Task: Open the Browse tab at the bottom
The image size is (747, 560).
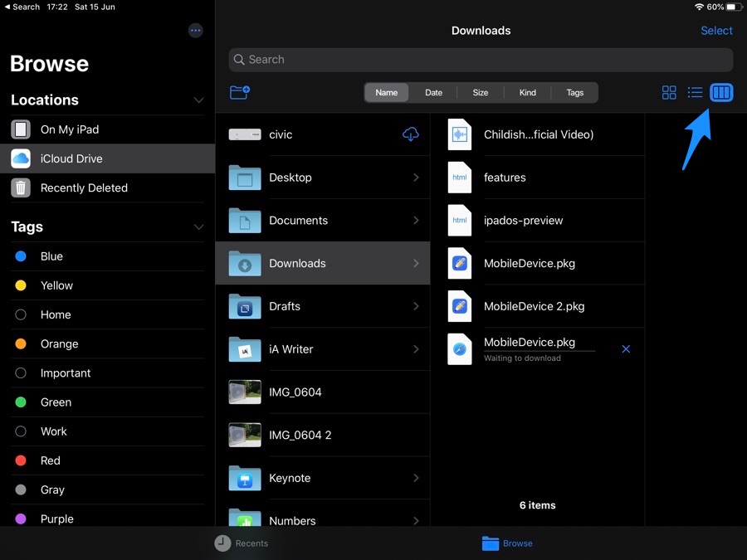Action: [507, 543]
